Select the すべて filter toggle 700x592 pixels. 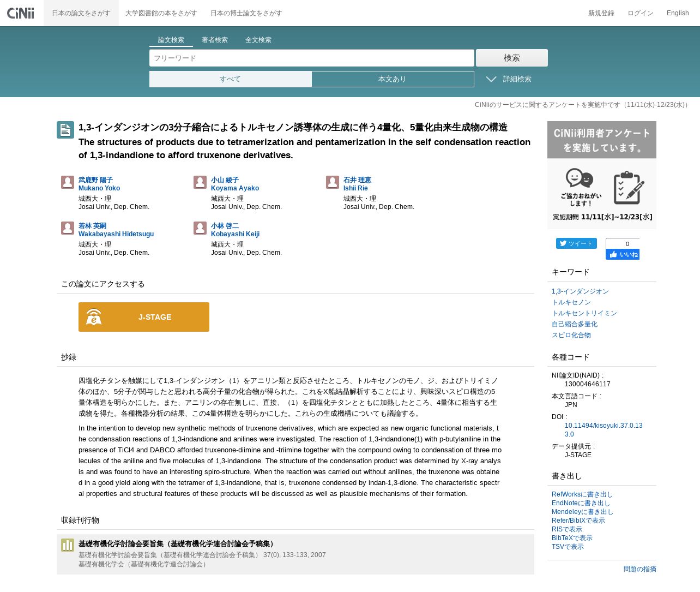point(231,79)
